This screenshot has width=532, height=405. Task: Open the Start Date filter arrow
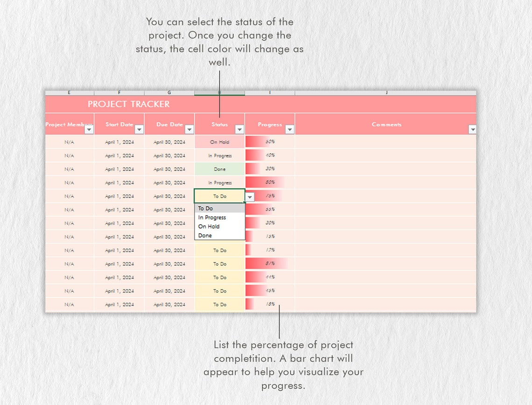point(138,129)
